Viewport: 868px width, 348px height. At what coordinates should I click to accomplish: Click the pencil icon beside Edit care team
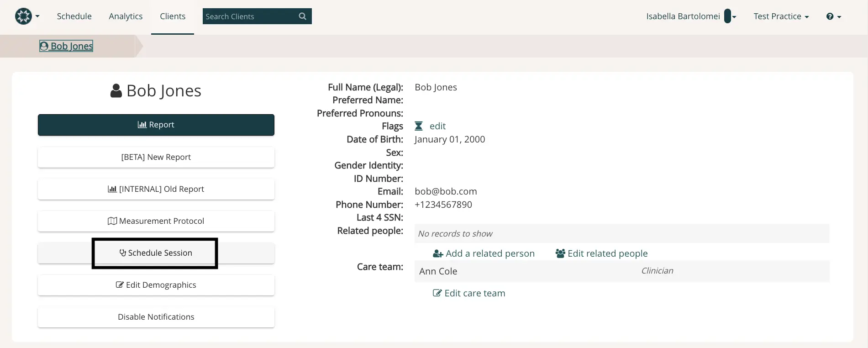point(437,293)
